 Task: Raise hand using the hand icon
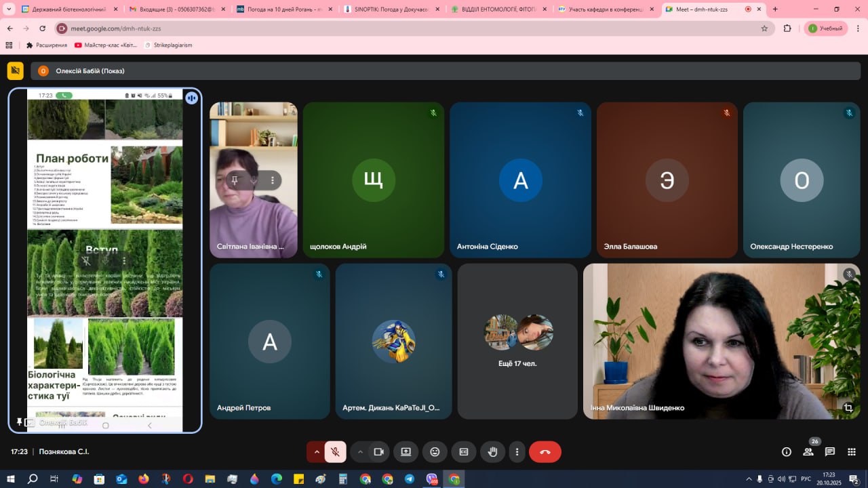coord(492,452)
